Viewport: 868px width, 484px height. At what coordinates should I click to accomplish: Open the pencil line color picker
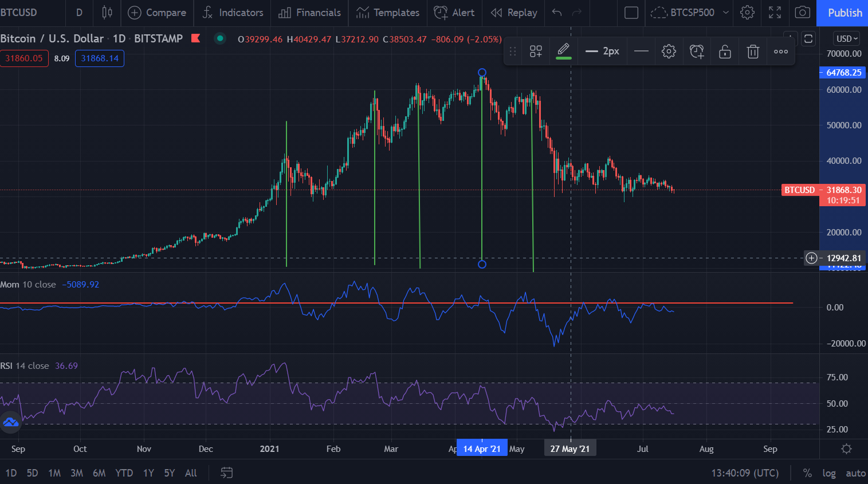point(563,52)
